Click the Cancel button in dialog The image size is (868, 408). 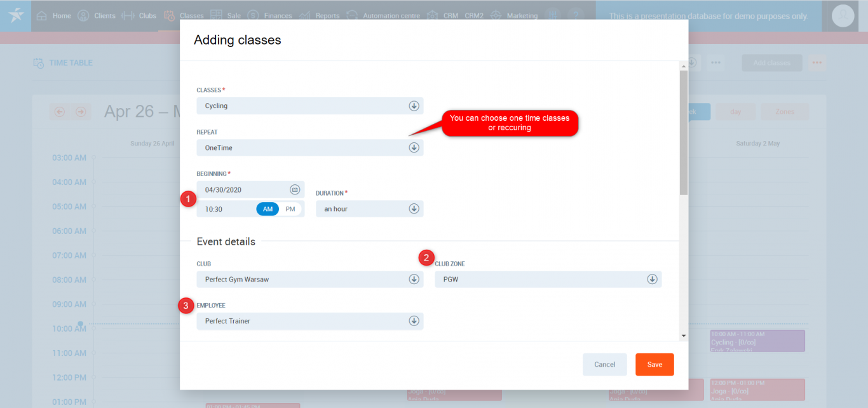tap(604, 365)
